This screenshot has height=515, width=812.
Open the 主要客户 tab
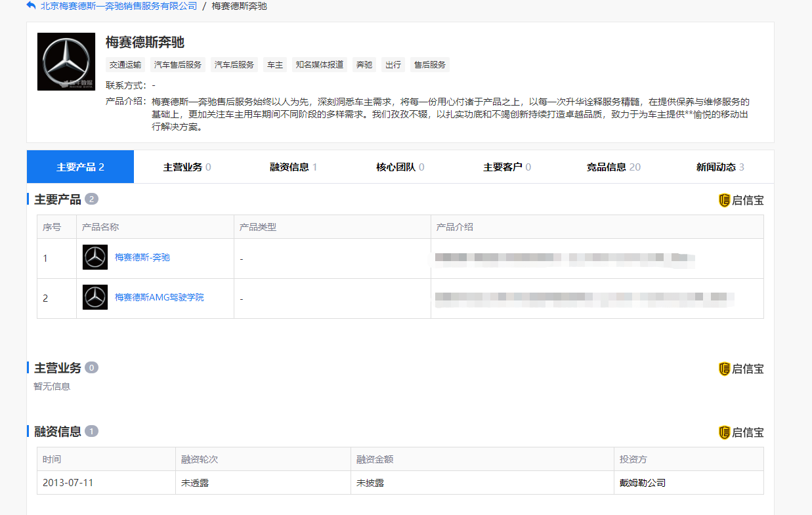click(x=507, y=167)
